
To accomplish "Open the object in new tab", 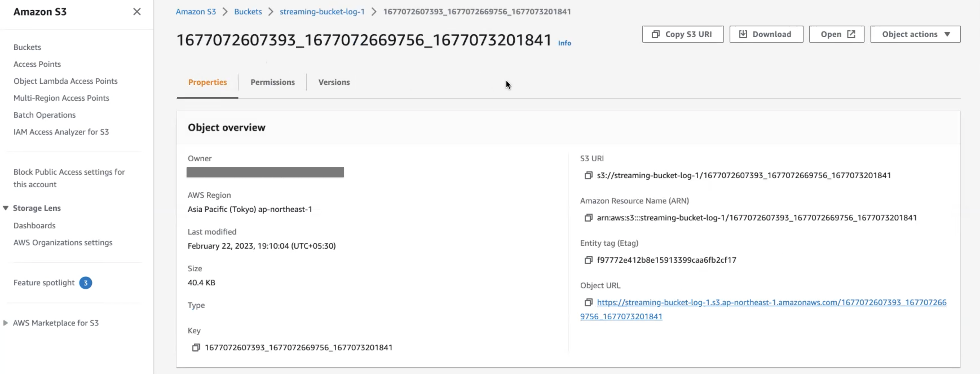I will pos(836,34).
